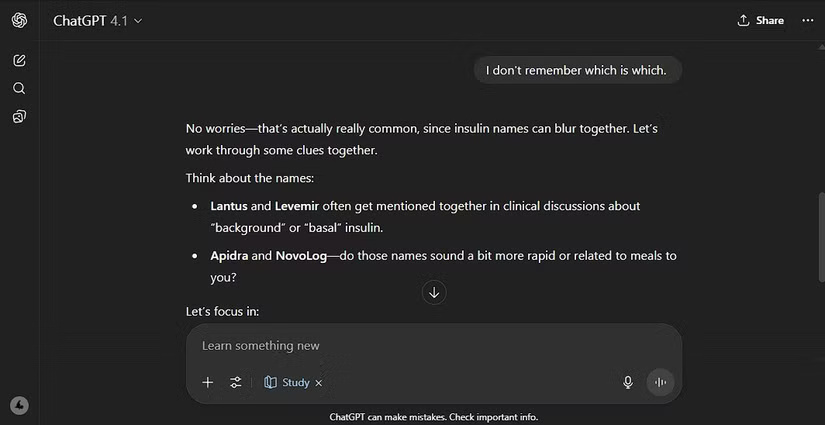Share this conversation using Share button

pyautogui.click(x=760, y=20)
